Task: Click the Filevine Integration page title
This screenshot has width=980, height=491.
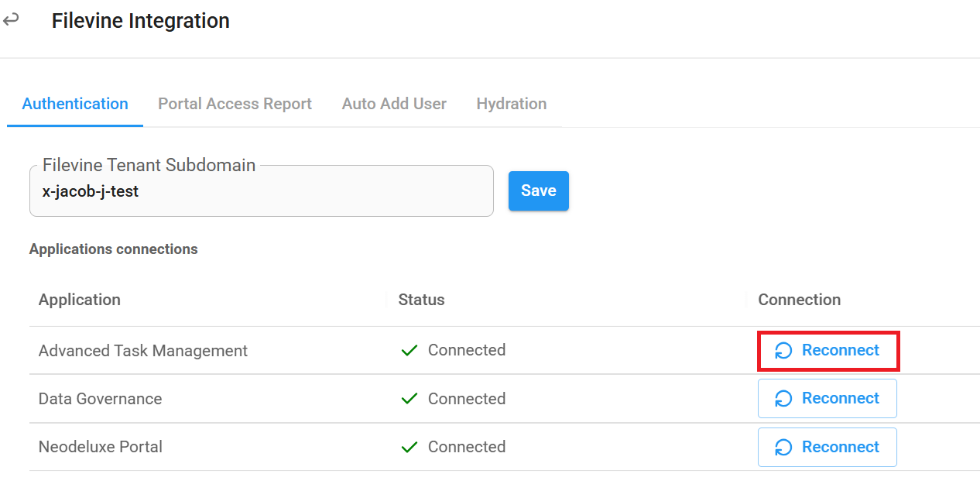Action: tap(141, 21)
